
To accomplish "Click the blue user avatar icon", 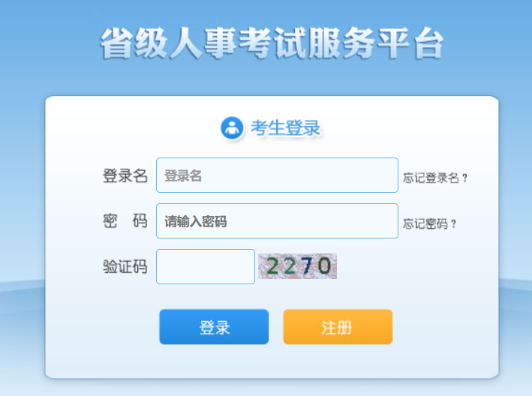I will [232, 128].
